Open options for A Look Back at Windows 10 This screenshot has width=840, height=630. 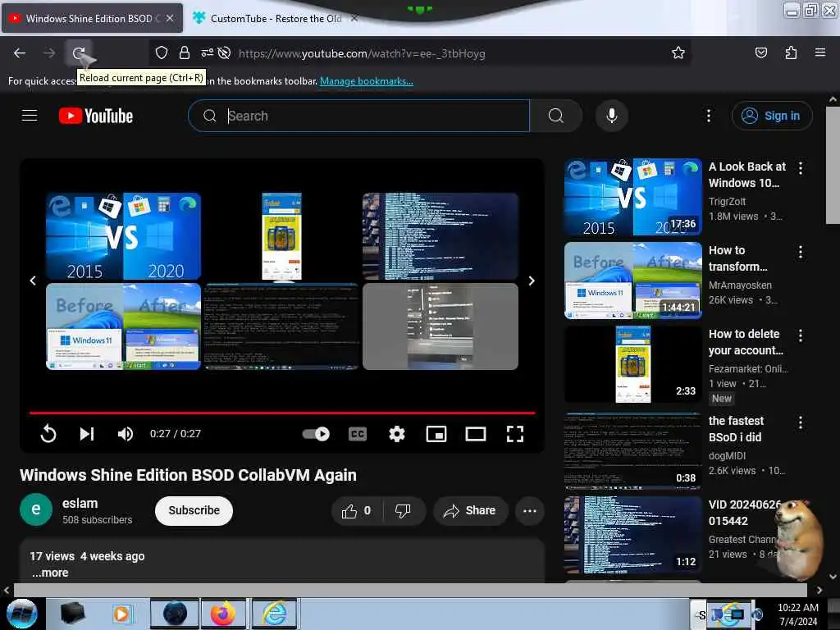(801, 168)
